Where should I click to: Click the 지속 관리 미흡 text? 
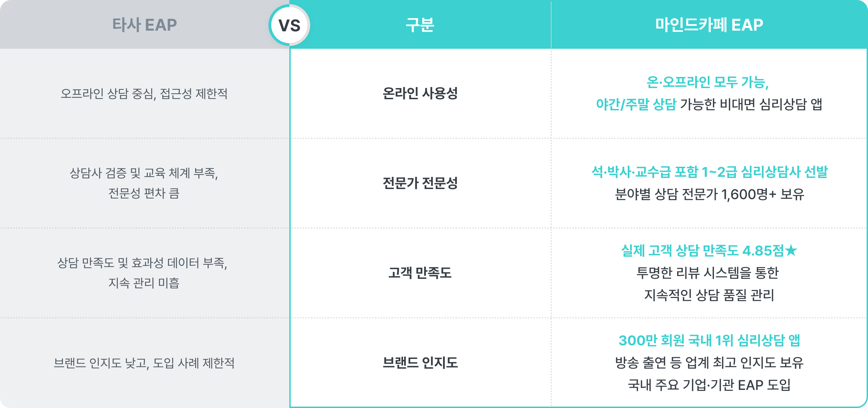coord(144,283)
